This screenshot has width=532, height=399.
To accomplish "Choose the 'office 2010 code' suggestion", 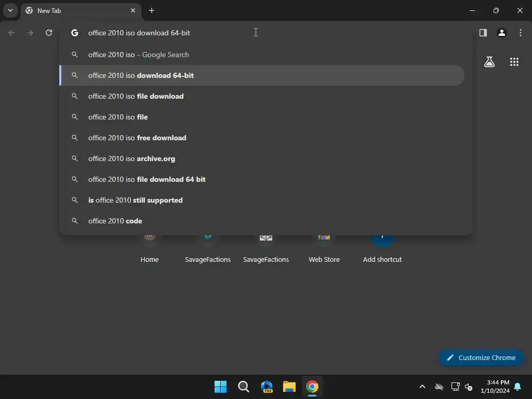I will tap(262, 221).
